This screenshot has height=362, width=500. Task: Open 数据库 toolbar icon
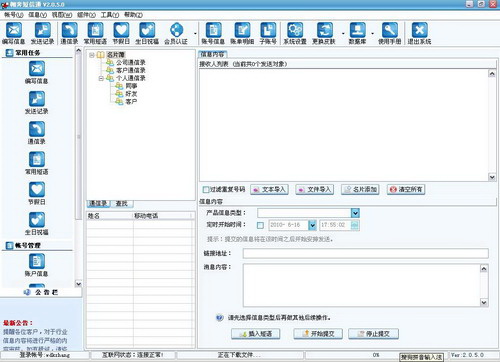tap(357, 33)
